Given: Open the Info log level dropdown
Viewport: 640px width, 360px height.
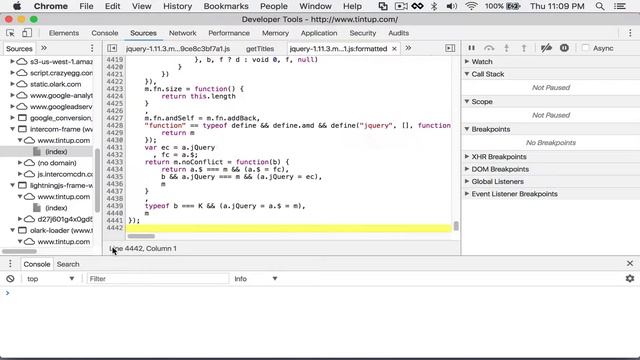Looking at the screenshot, I should click(256, 279).
